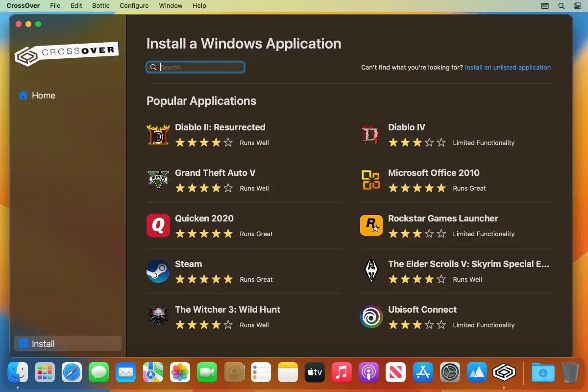The height and width of the screenshot is (392, 588).
Task: Open the Window menu
Action: coord(171,5)
